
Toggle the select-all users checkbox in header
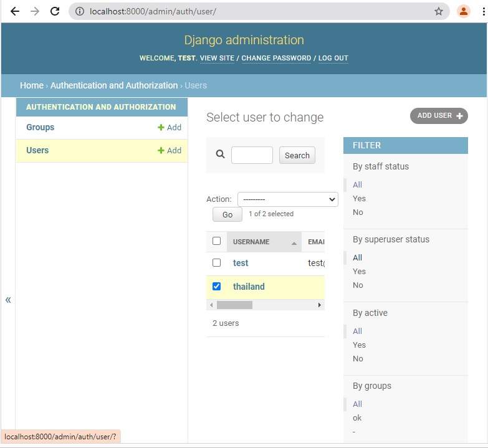pos(216,241)
